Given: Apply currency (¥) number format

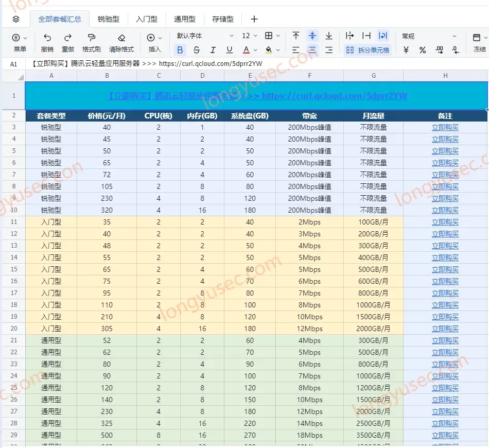Looking at the screenshot, I should pos(406,50).
